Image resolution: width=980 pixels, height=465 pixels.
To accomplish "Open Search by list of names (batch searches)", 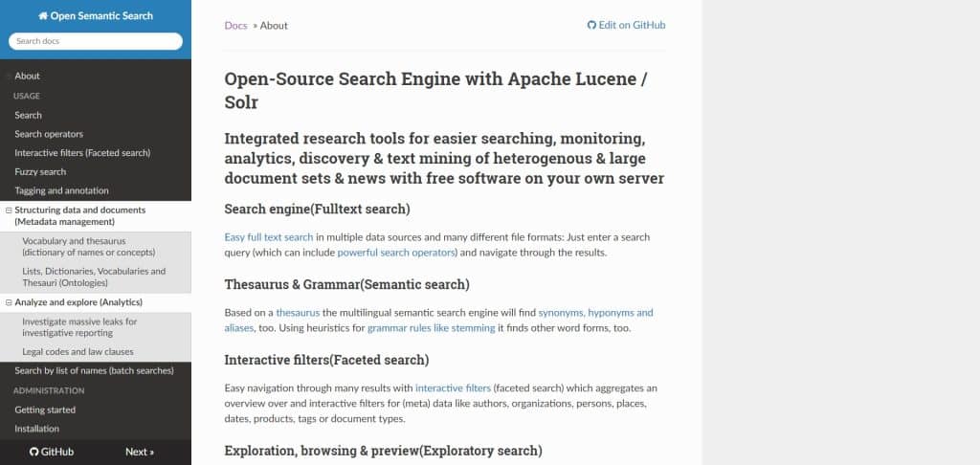I will tap(94, 371).
